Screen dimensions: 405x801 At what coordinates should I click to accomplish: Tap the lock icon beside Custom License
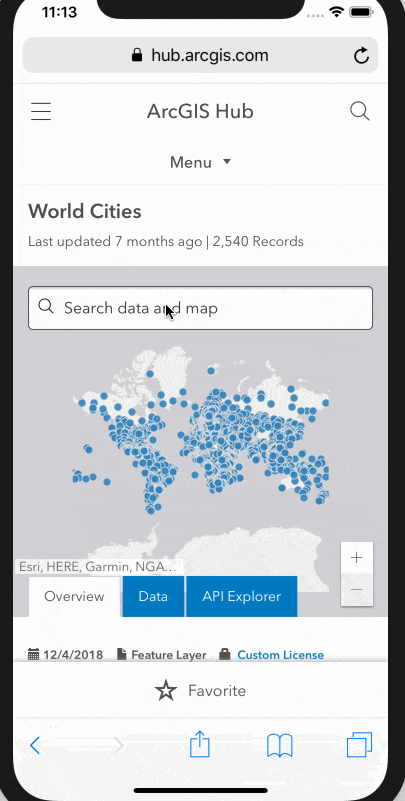coord(225,654)
